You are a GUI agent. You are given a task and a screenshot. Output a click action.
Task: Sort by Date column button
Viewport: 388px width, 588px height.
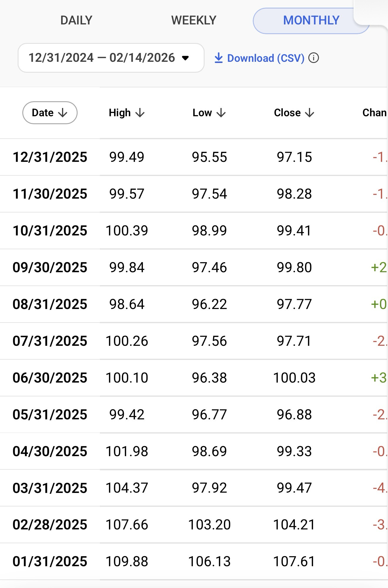pyautogui.click(x=50, y=113)
